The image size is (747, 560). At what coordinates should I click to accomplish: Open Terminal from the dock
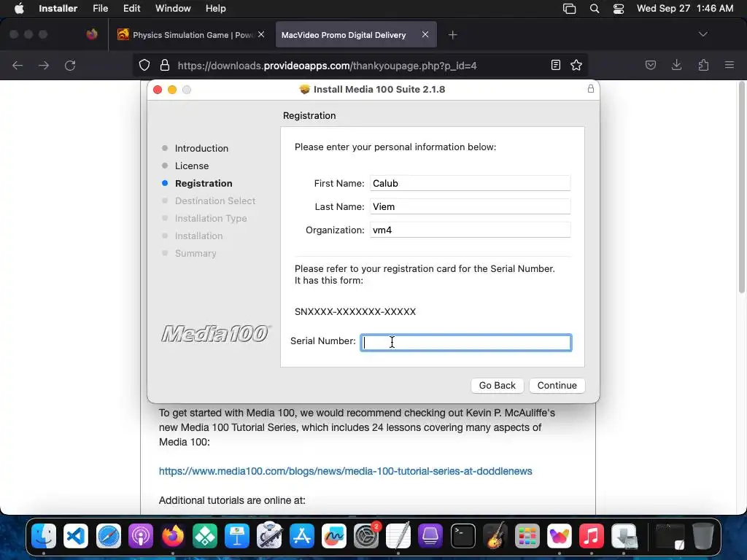point(462,535)
